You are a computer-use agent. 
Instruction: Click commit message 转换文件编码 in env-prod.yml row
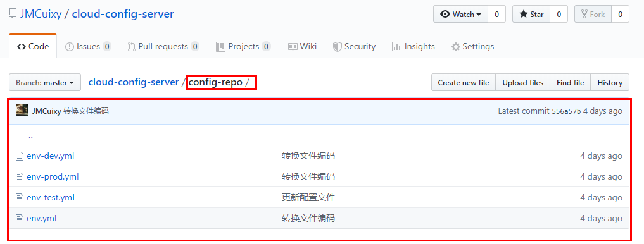point(308,177)
